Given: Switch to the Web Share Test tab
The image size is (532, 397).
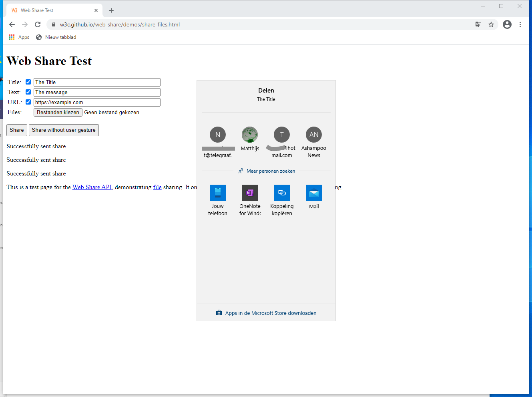Looking at the screenshot, I should [52, 10].
